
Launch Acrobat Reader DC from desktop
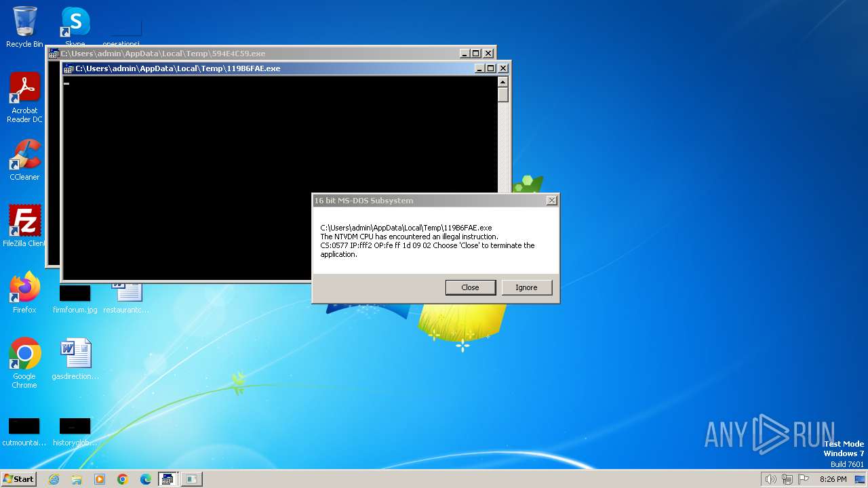(x=24, y=98)
